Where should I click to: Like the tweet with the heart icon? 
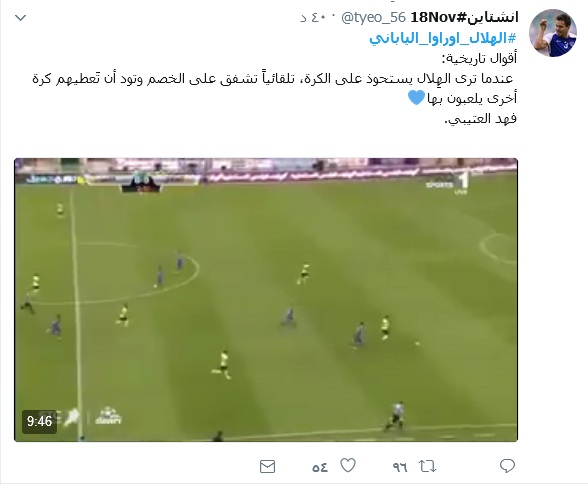point(348,465)
